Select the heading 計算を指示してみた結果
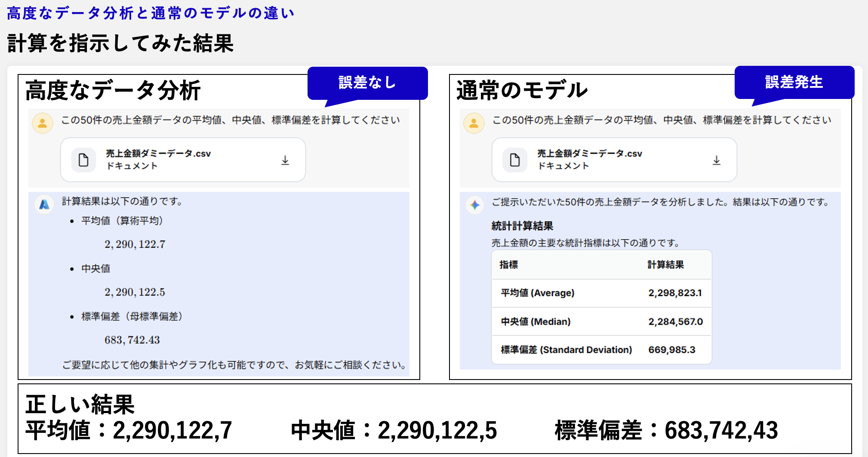 tap(120, 43)
